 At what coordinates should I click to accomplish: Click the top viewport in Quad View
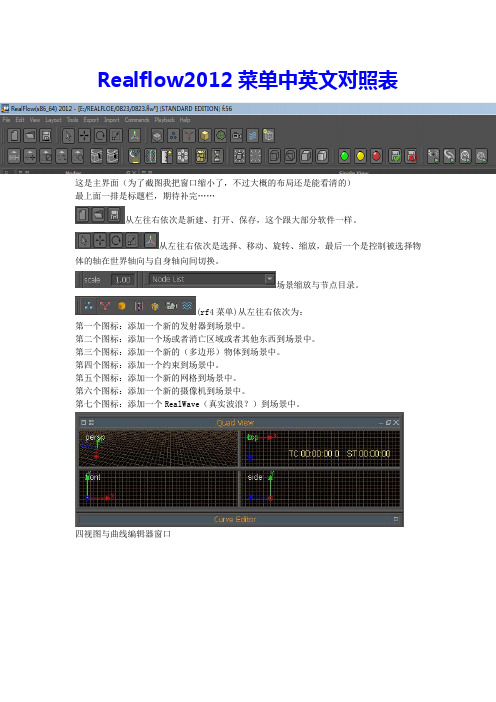321,449
